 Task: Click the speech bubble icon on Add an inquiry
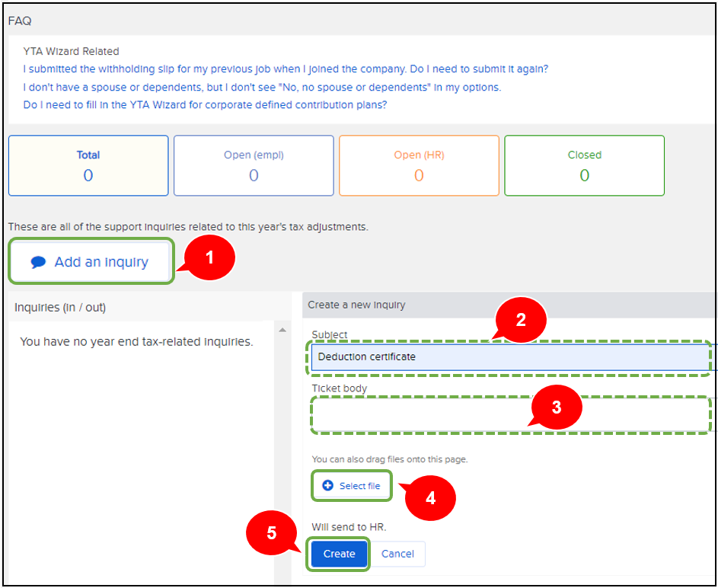(38, 262)
